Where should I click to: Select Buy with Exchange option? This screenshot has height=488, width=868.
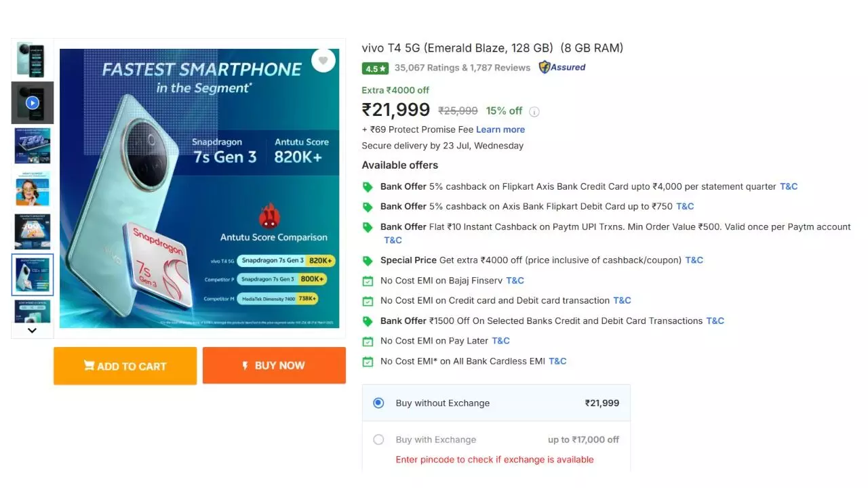pyautogui.click(x=378, y=440)
